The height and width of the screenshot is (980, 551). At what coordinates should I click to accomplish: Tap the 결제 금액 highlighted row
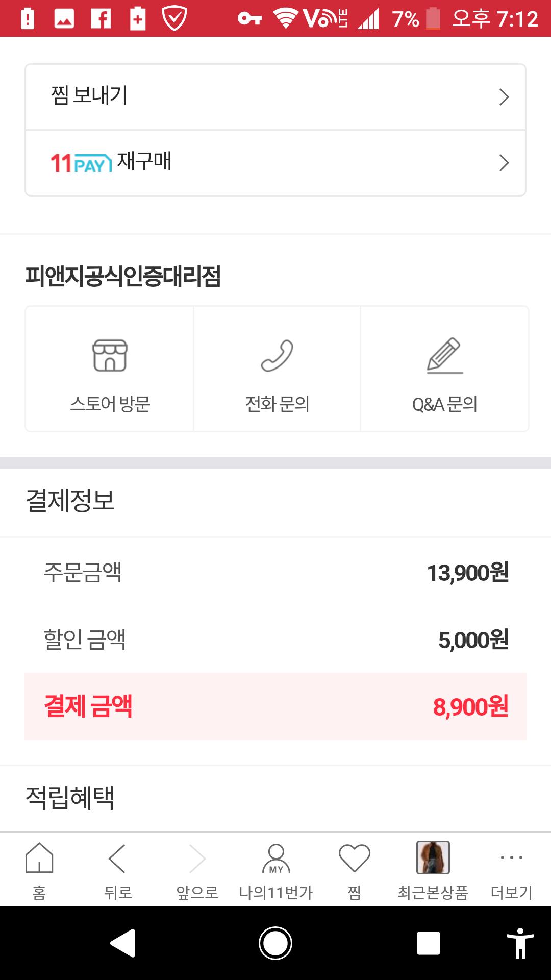tap(275, 706)
